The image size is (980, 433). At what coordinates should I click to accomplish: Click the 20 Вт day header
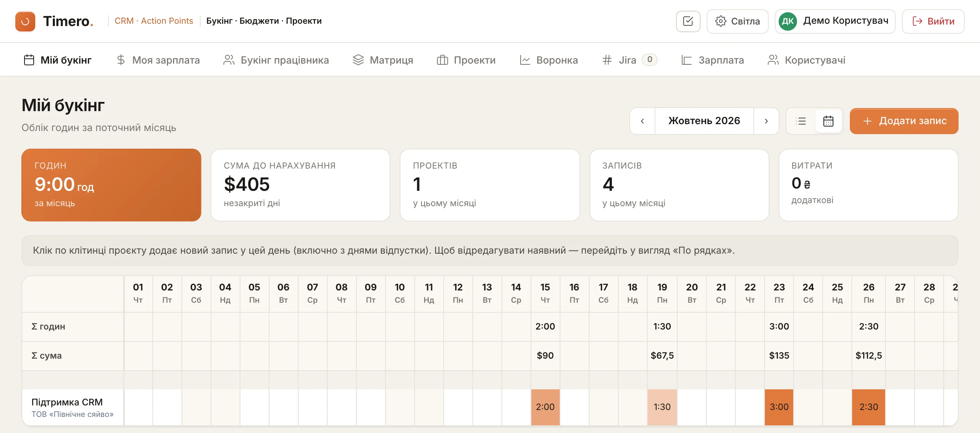(x=692, y=293)
